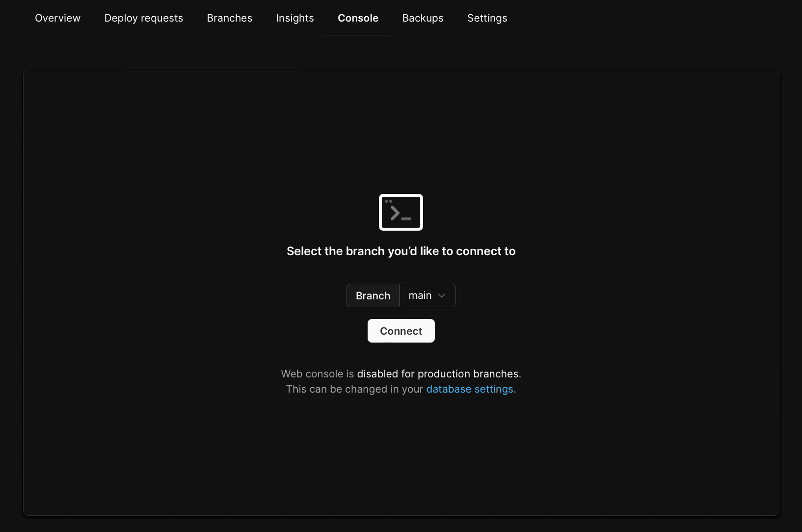Screen dimensions: 802x532
Task: Click 'disabled for production branches' text
Action: pos(438,374)
